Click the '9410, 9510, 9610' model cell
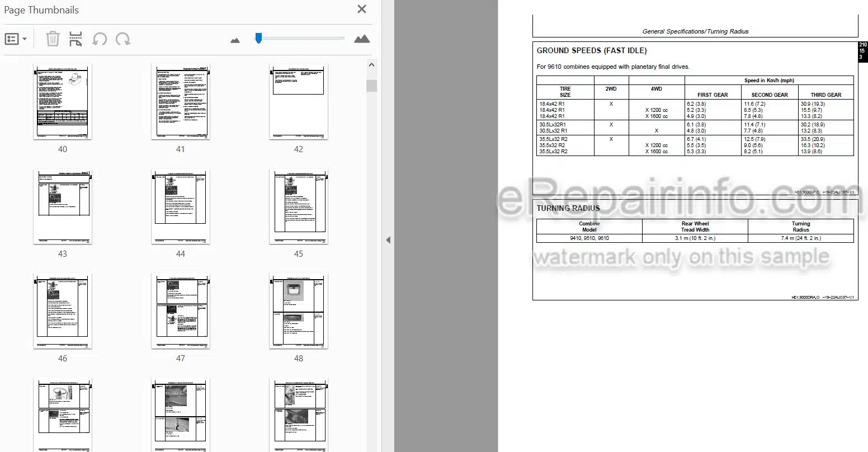The height and width of the screenshot is (452, 868). [589, 238]
